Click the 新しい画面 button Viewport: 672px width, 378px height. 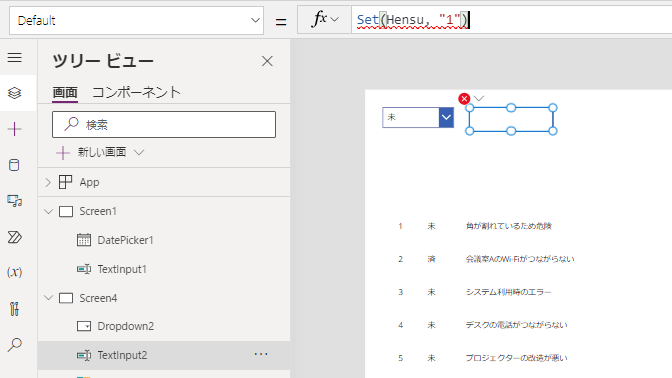coord(101,153)
